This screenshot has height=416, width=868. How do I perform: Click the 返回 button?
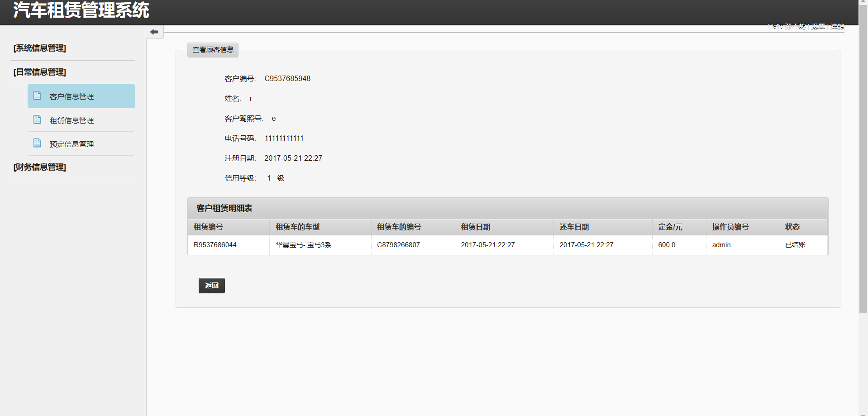click(212, 286)
